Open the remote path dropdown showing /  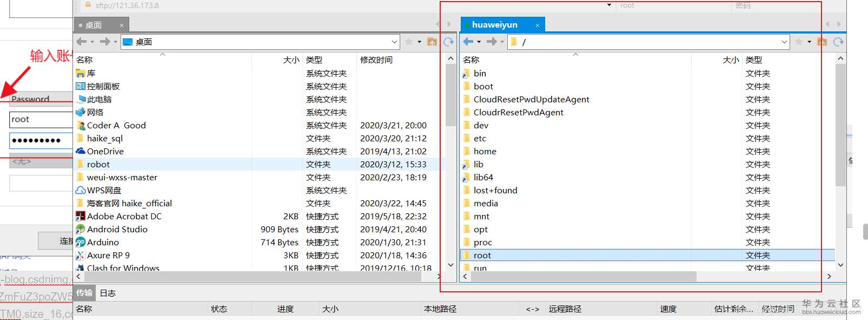(784, 42)
